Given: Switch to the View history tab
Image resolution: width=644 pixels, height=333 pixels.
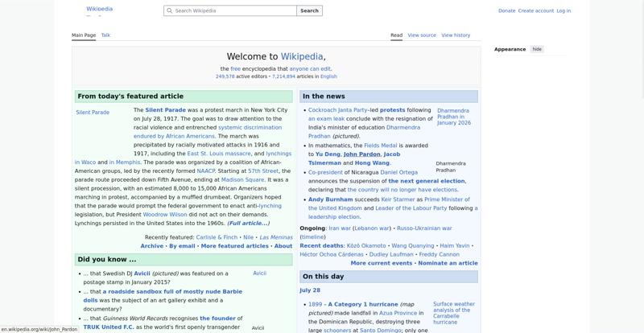Looking at the screenshot, I should pyautogui.click(x=456, y=35).
